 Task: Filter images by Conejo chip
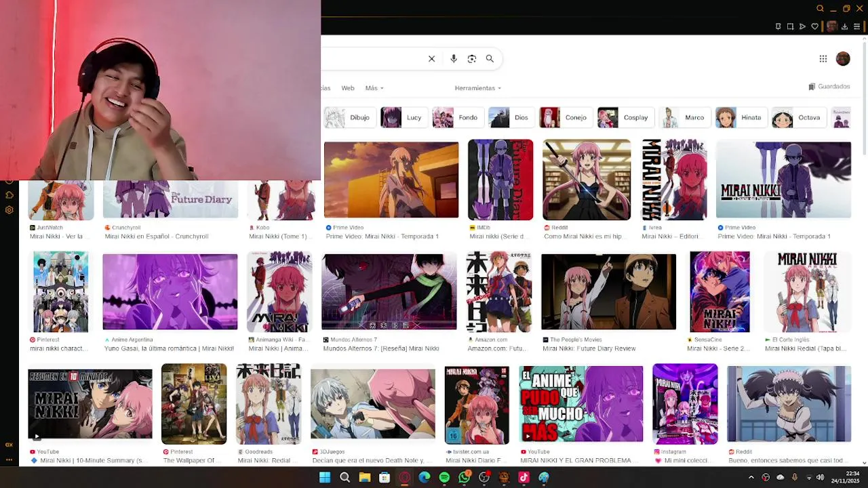tap(566, 117)
